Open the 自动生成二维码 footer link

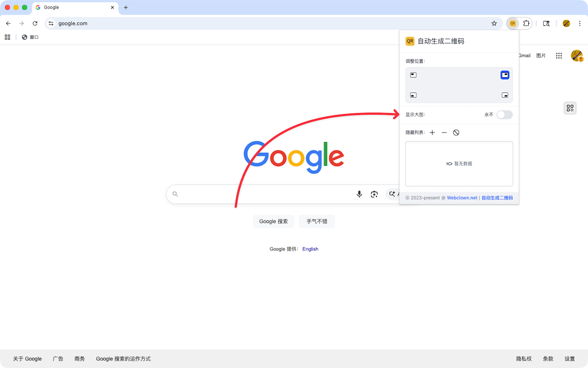click(x=497, y=198)
